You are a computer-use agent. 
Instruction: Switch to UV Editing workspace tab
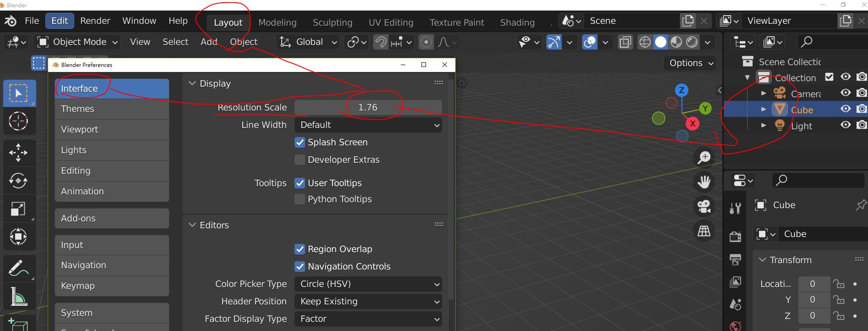pos(391,22)
